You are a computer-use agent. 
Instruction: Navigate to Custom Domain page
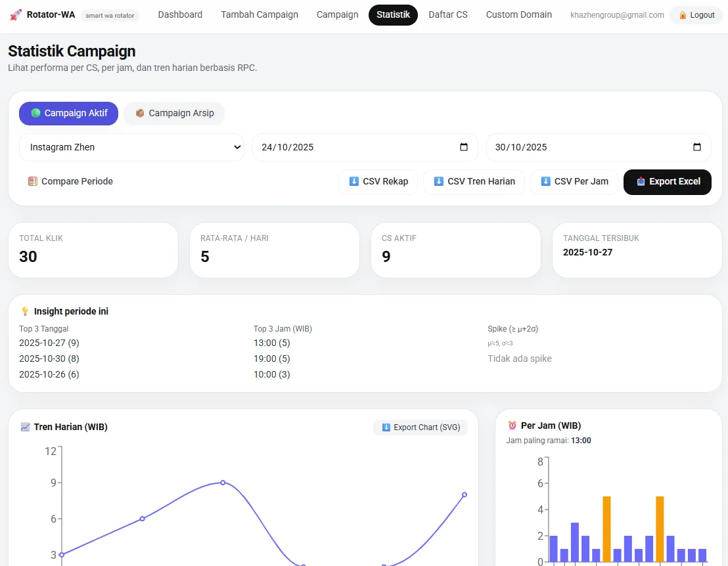(x=518, y=14)
